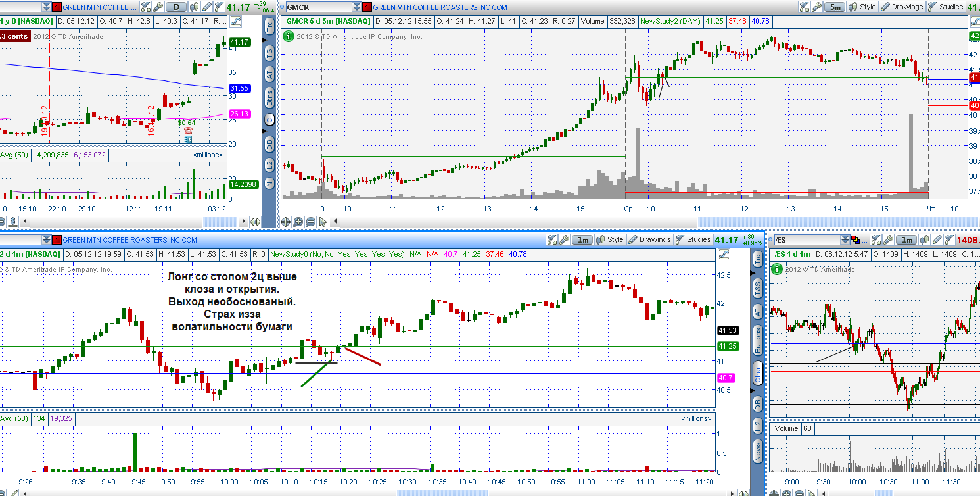The width and height of the screenshot is (980, 496).
Task: Click NewStudy0 label on 1m GMCR chart
Action: point(338,254)
